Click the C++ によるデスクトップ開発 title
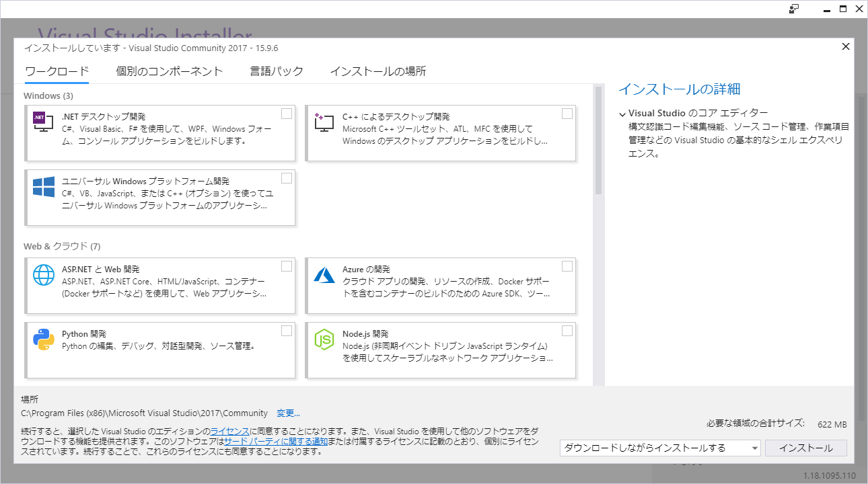This screenshot has height=484, width=868. 396,116
